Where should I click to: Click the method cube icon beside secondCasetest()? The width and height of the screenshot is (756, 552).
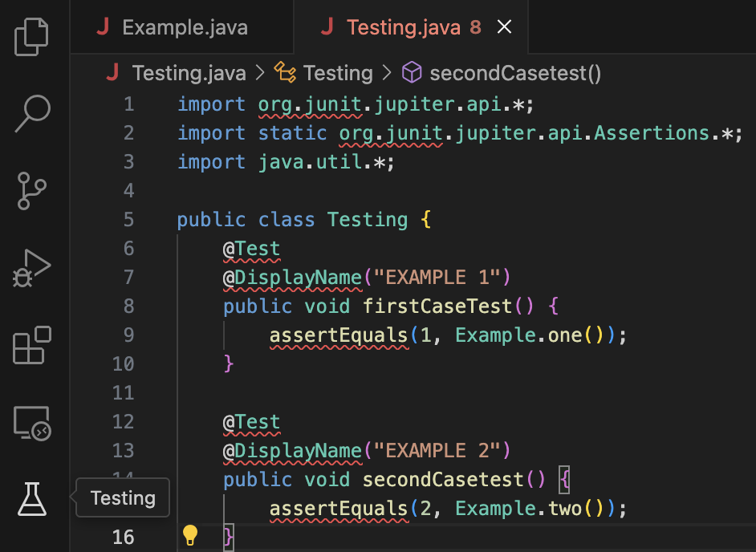pos(411,72)
